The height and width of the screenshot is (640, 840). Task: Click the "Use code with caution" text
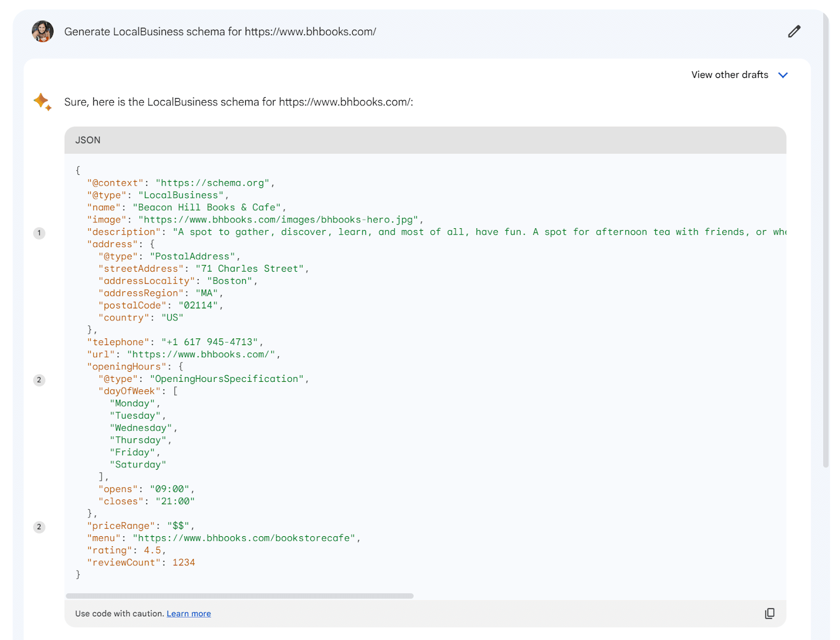[x=119, y=614]
